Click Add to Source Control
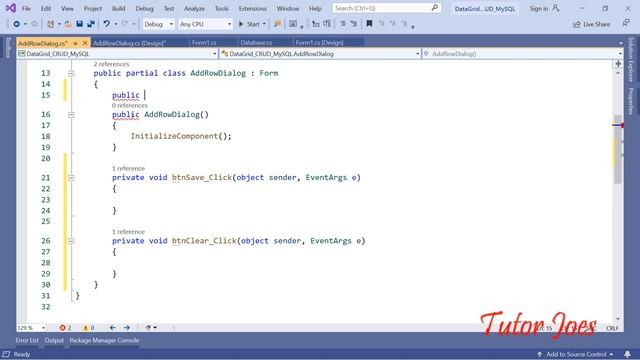 pyautogui.click(x=575, y=354)
